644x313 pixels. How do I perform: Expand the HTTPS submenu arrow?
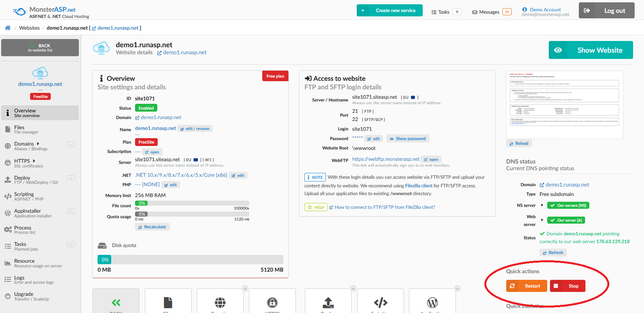pyautogui.click(x=34, y=161)
